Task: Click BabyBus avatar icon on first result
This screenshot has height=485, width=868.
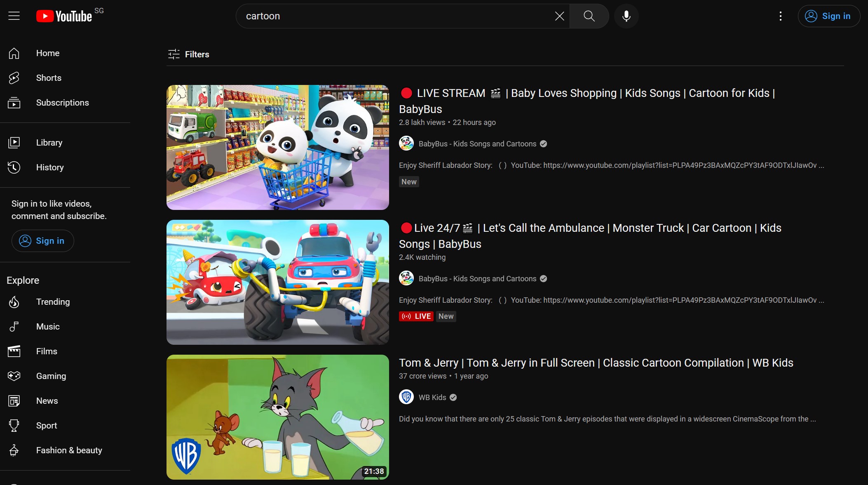Action: [406, 144]
